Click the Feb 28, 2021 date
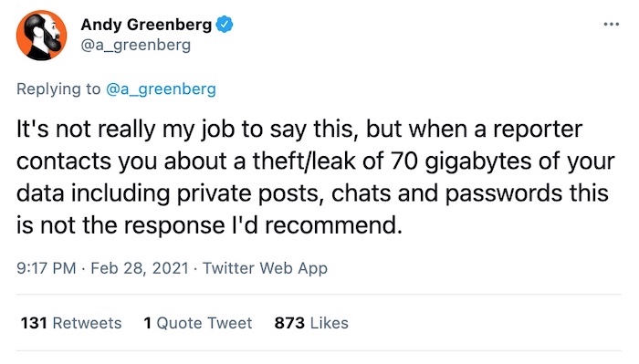The image size is (639, 364). pyautogui.click(x=140, y=268)
